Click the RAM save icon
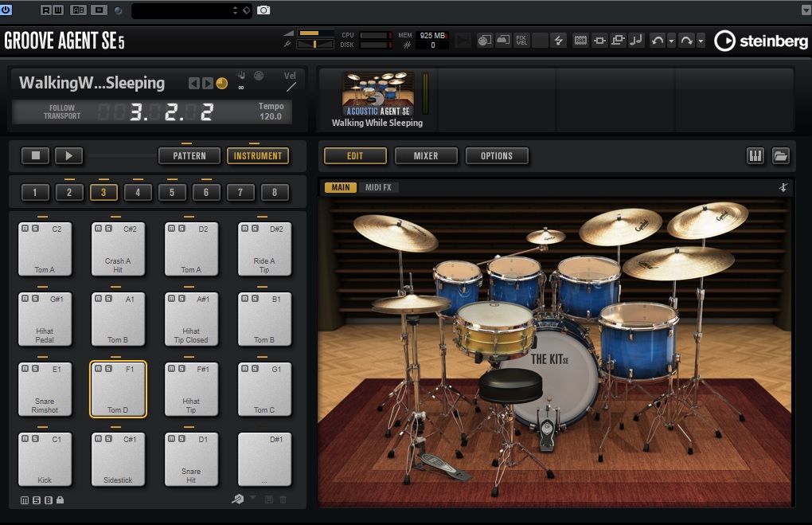Viewport: 812px width, 525px height. tap(580, 40)
